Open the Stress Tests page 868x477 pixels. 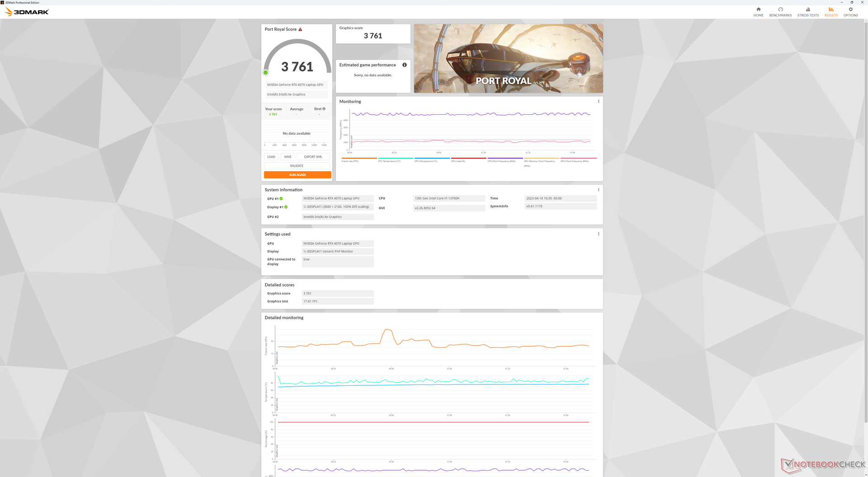(808, 12)
